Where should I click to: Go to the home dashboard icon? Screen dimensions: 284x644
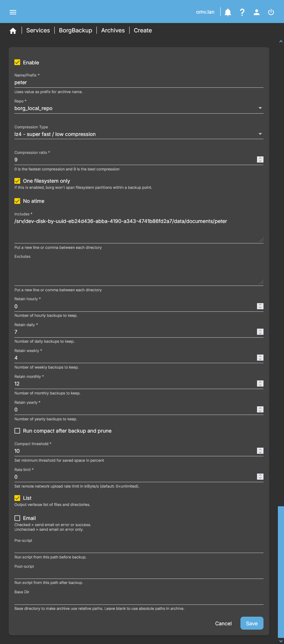[13, 31]
